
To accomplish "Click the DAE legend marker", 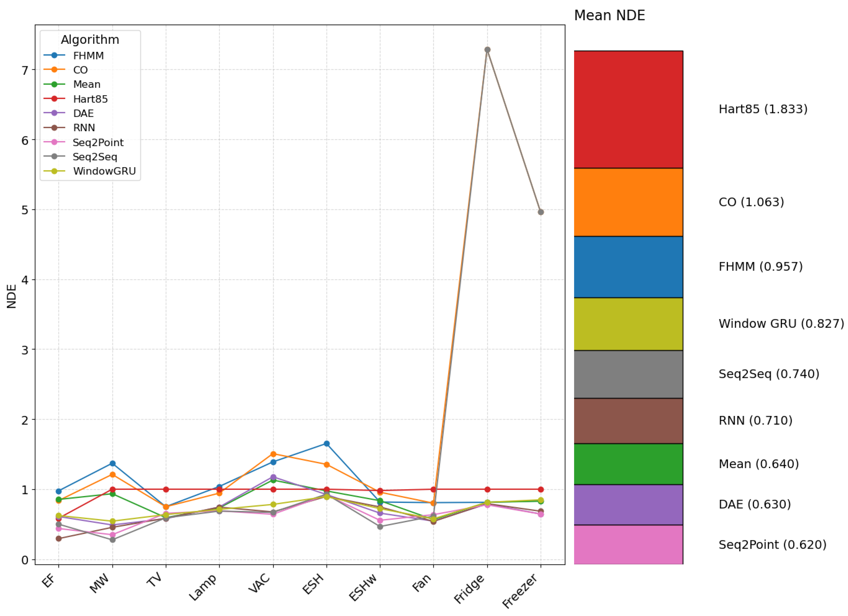I will 55,113.
